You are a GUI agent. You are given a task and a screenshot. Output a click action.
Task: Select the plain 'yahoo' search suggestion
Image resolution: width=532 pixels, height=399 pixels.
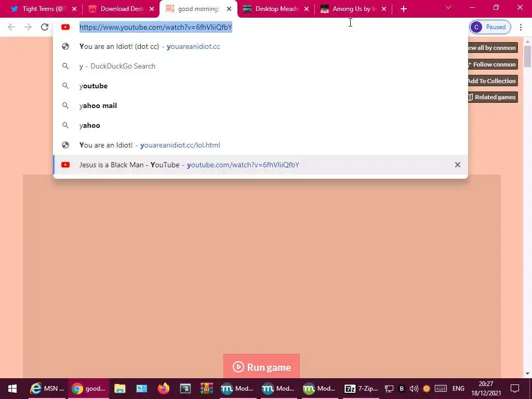coord(260,125)
